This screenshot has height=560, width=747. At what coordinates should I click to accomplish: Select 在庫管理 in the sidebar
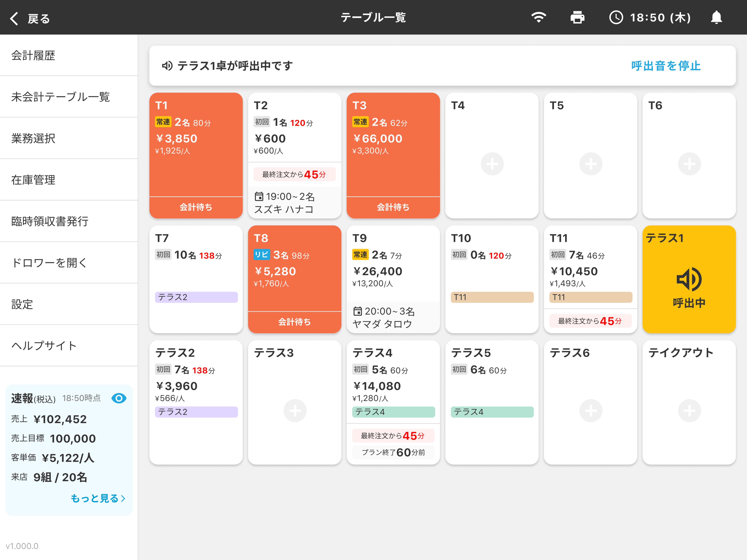click(69, 180)
